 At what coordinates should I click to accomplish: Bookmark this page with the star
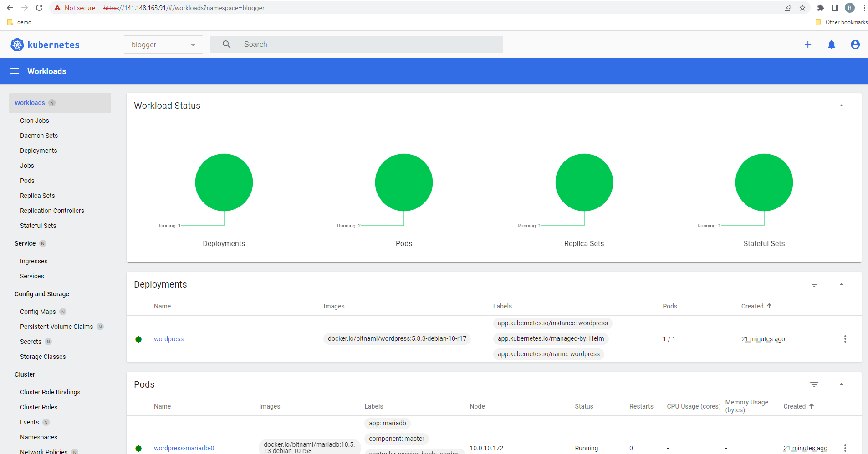click(802, 8)
